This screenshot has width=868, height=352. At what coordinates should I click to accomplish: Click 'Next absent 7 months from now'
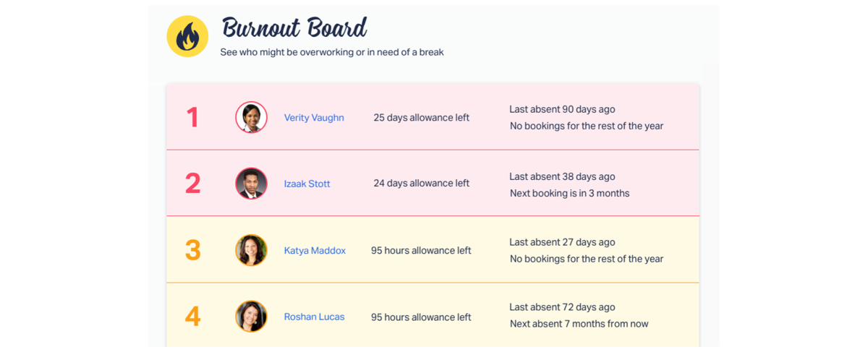[x=579, y=324]
